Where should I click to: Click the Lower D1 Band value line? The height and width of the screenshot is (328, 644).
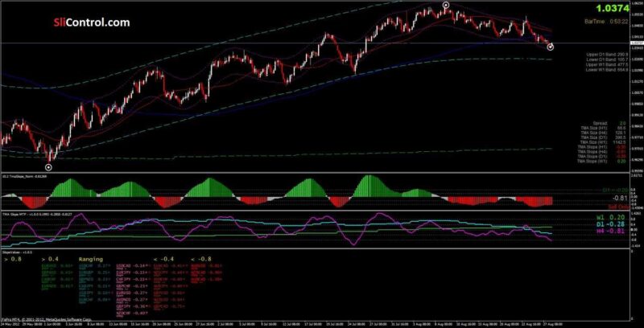609,59
